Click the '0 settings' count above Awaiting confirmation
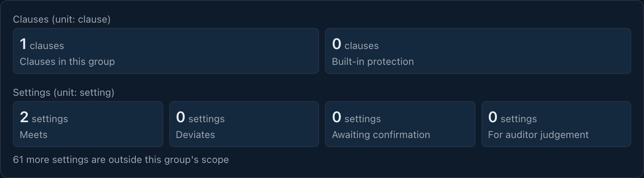This screenshot has width=644, height=178. click(356, 118)
